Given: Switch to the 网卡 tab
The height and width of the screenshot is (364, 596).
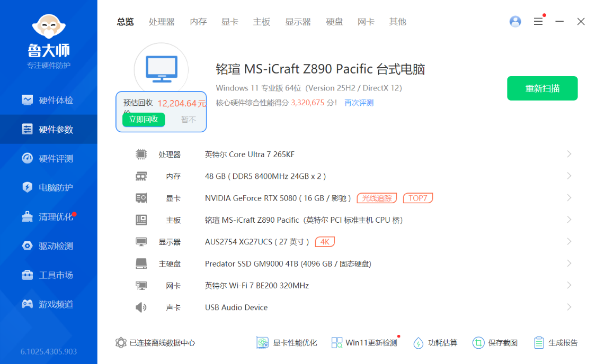Looking at the screenshot, I should coord(366,22).
